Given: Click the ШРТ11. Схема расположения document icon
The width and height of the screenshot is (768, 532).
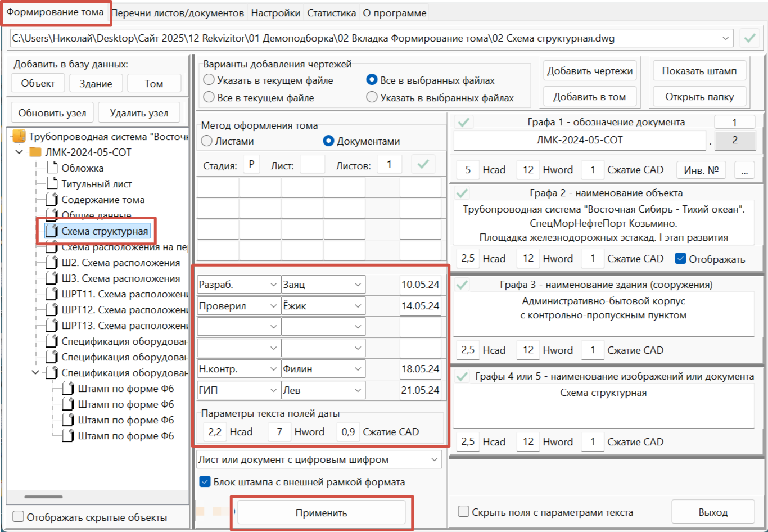Looking at the screenshot, I should (52, 294).
